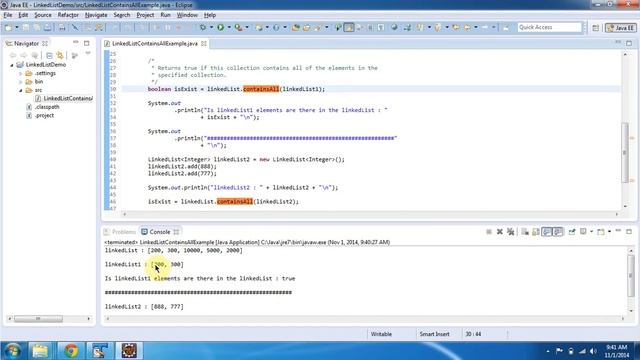
Task: Open the File menu
Action: (x=8, y=15)
